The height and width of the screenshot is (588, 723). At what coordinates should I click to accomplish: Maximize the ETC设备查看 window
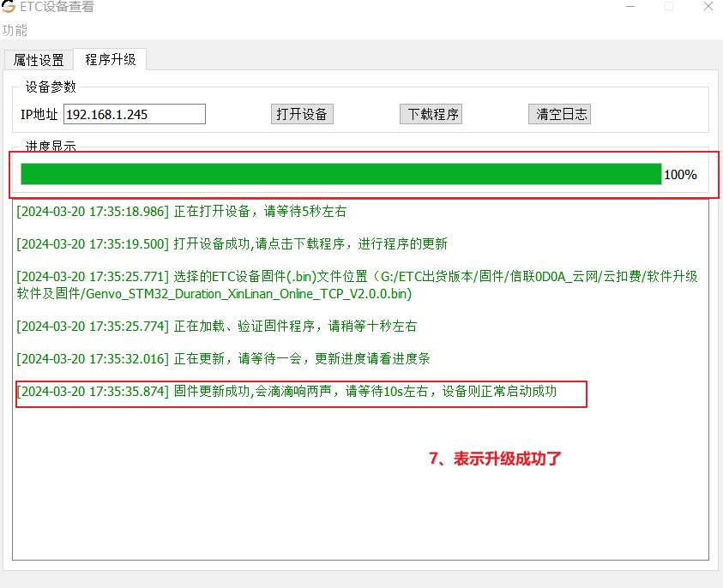coord(669,7)
